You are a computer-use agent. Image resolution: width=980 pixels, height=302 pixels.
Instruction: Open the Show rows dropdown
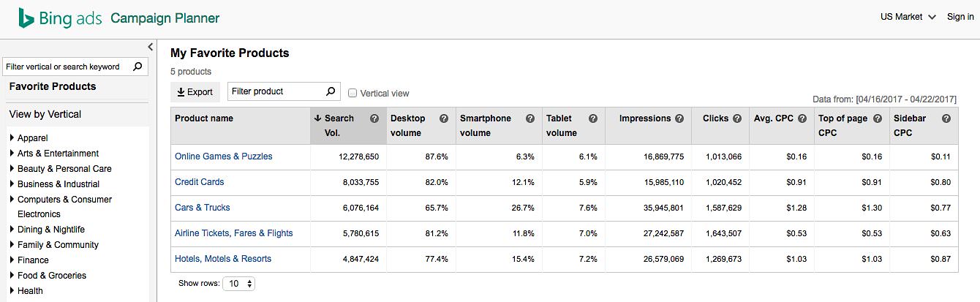[x=240, y=284]
